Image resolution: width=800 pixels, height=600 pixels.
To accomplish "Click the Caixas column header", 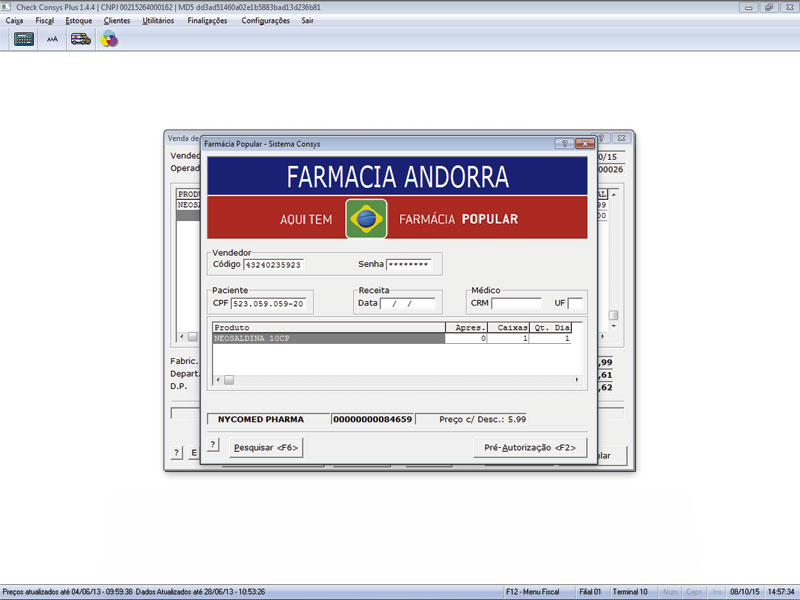I will tap(508, 328).
